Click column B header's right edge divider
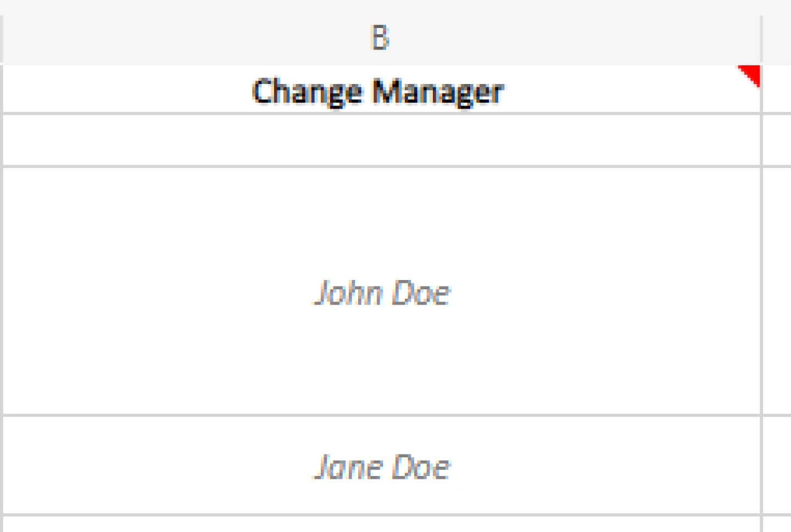Screen dimensions: 791x532 coord(761,38)
